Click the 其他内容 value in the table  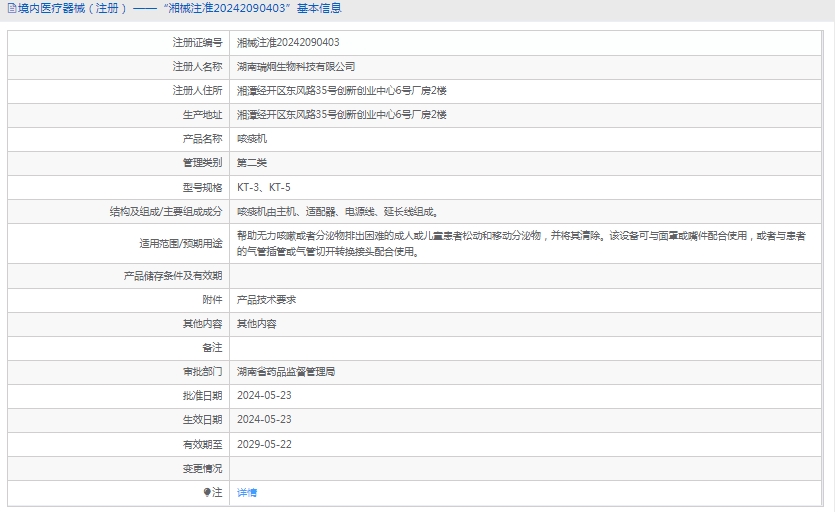(x=257, y=324)
